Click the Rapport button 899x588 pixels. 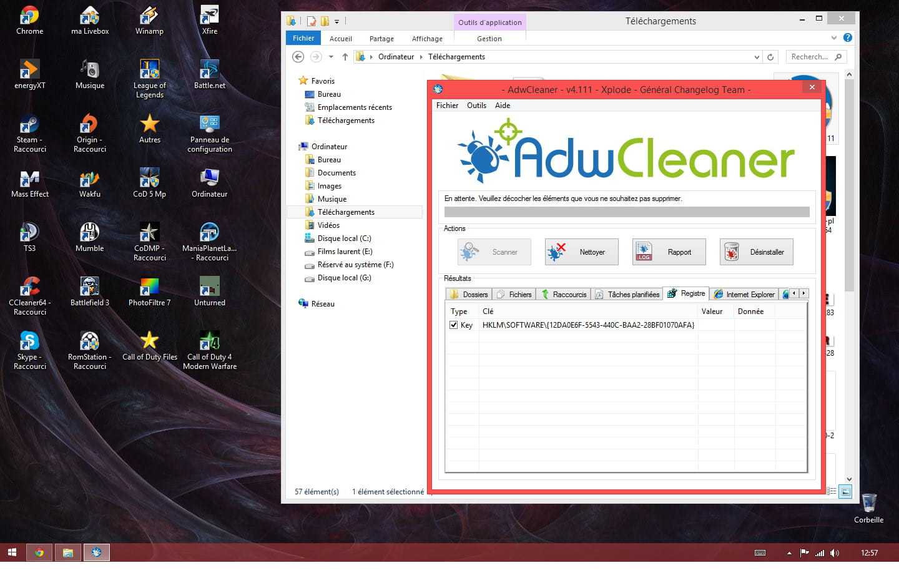[669, 252]
